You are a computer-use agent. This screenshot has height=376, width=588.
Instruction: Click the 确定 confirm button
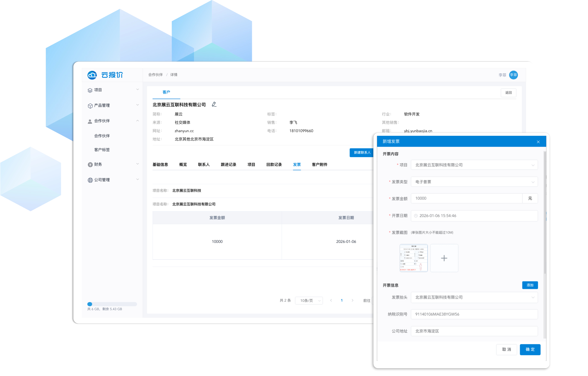[530, 349]
